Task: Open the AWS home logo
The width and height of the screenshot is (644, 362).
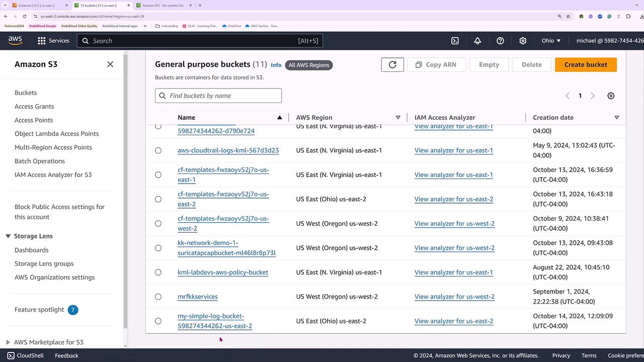Action: 15,41
